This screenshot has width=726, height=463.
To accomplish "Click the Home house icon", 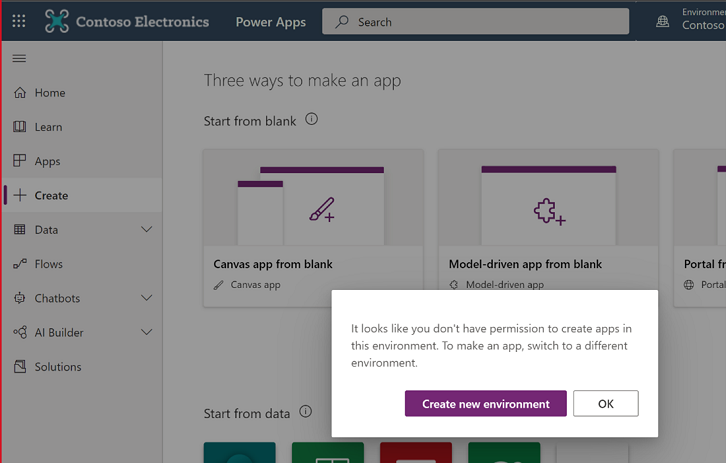I will (x=19, y=93).
